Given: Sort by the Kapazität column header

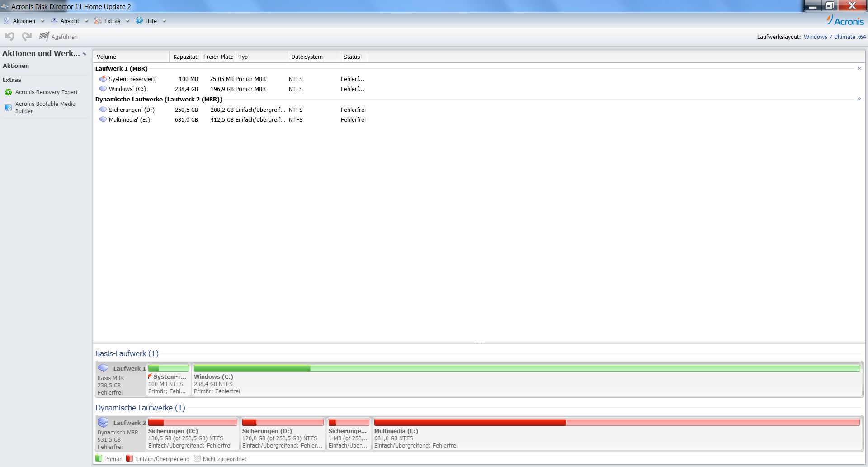Looking at the screenshot, I should point(184,57).
